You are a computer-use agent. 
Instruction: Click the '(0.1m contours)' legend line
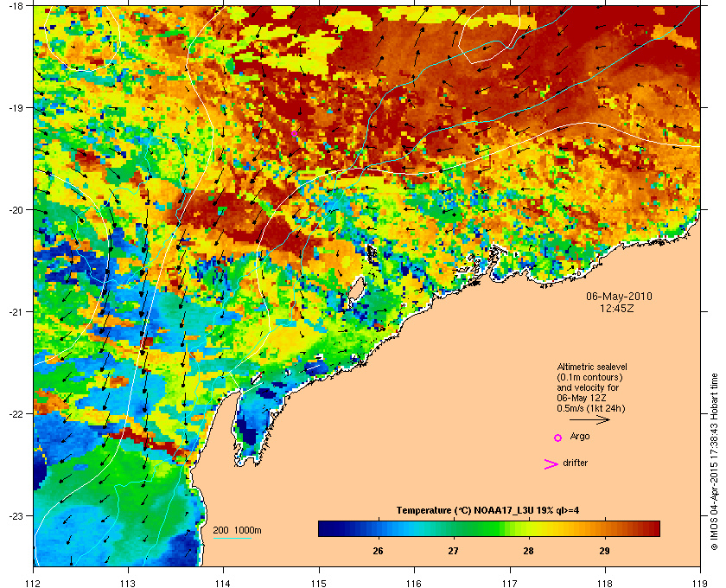coord(589,377)
